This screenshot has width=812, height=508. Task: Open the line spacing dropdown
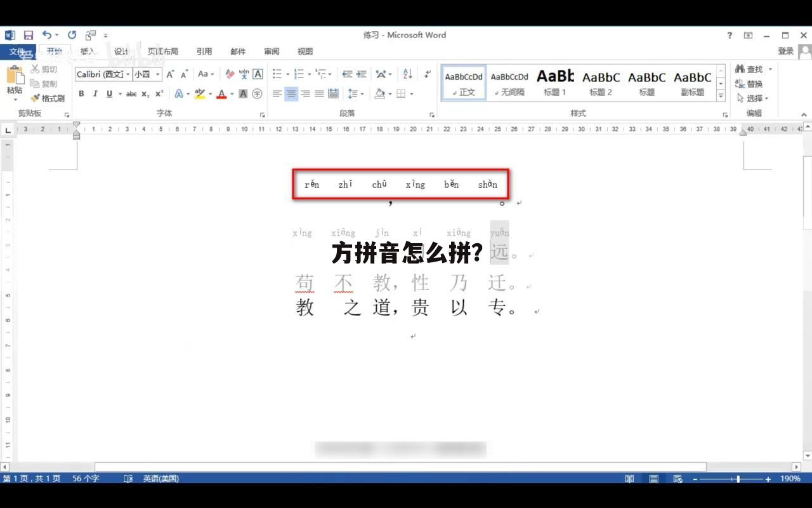[x=356, y=94]
